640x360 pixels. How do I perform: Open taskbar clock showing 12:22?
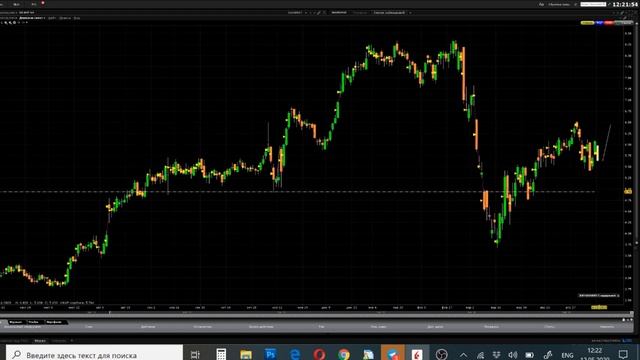click(595, 354)
